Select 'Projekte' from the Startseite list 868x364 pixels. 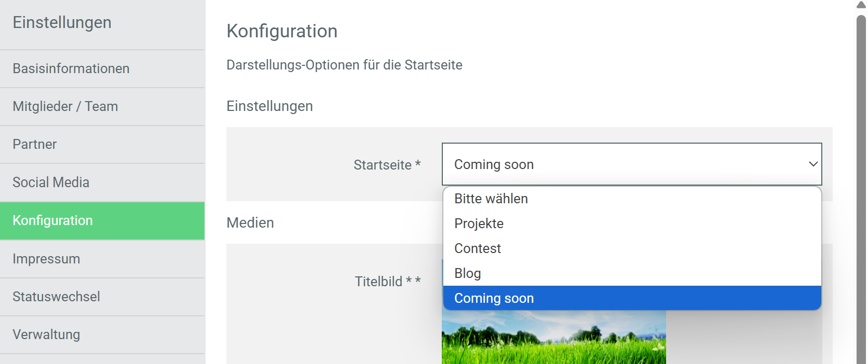point(479,223)
